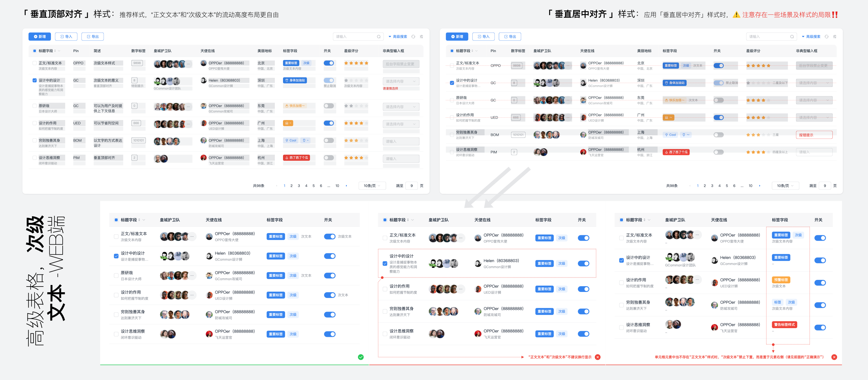The height and width of the screenshot is (380, 868).
Task: Click the red error cross at bottom right
Action: click(834, 357)
